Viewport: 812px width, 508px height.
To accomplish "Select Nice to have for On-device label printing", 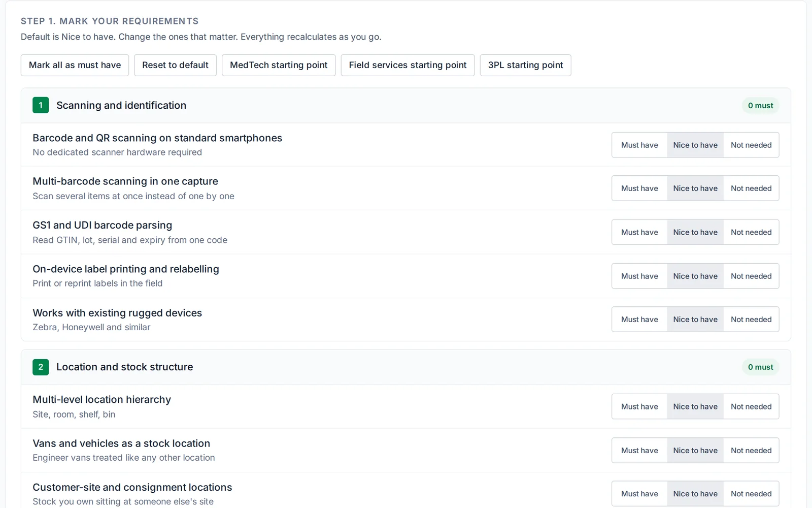I will point(695,276).
